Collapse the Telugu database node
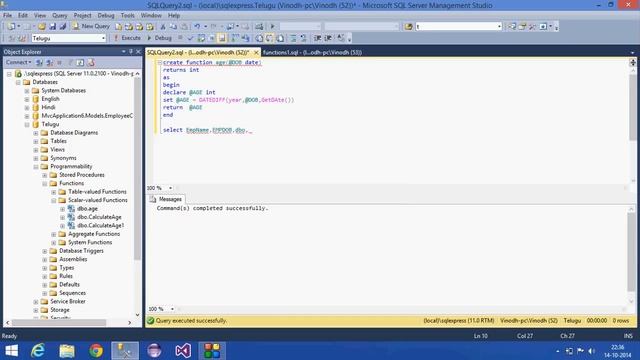640x360 pixels. [x=27, y=124]
